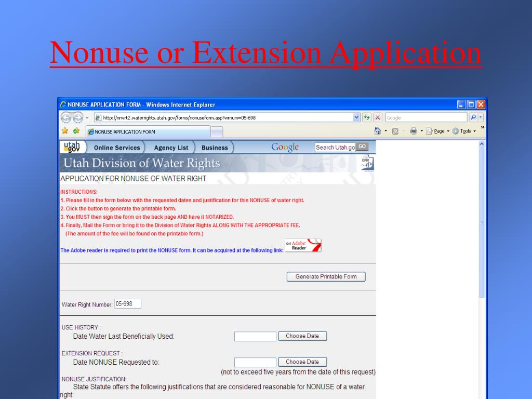Click the Google logo on Utah header
Viewport: 532px width, 399px height.
(285, 147)
